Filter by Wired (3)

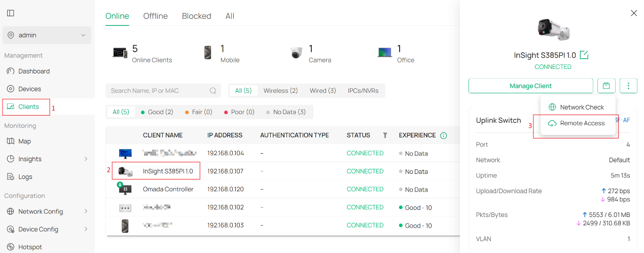[323, 91]
